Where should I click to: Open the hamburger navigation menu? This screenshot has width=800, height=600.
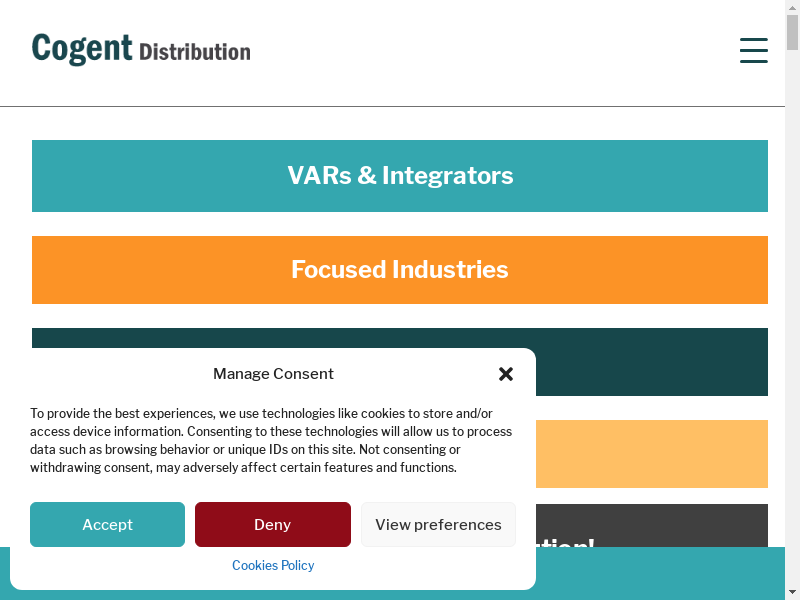click(x=753, y=50)
